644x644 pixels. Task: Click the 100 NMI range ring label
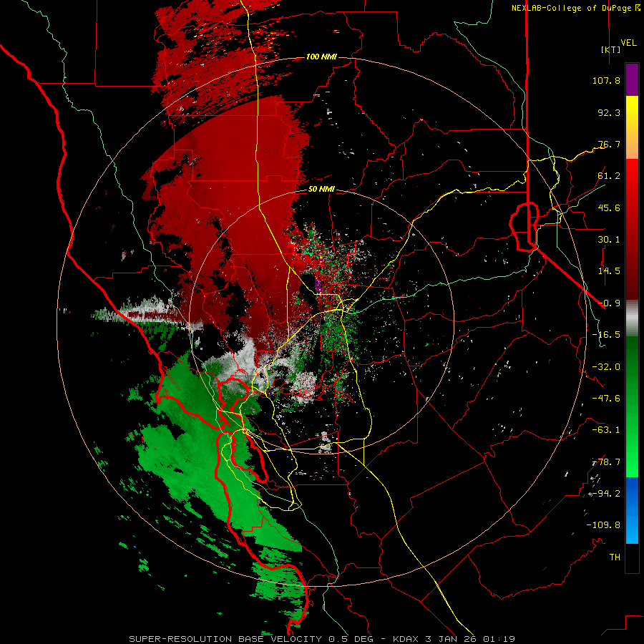(x=321, y=57)
